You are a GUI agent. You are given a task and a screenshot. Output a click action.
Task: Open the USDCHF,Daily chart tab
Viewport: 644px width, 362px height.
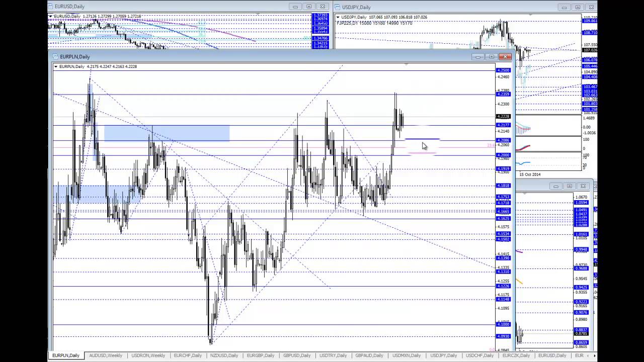[x=479, y=355]
